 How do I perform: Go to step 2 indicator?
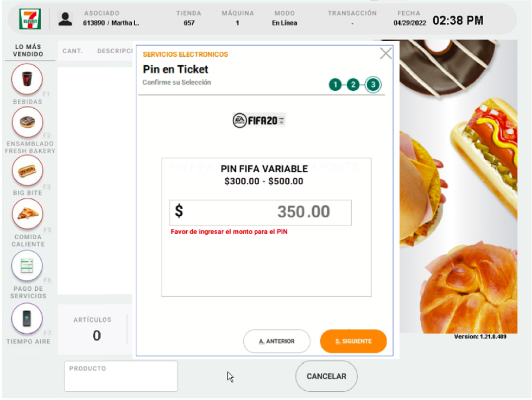click(353, 85)
